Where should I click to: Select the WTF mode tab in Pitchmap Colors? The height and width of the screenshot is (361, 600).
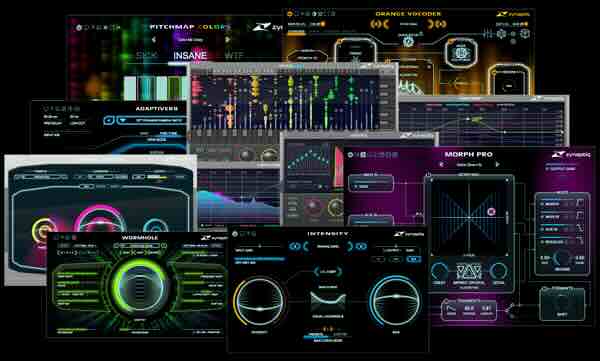coord(234,56)
